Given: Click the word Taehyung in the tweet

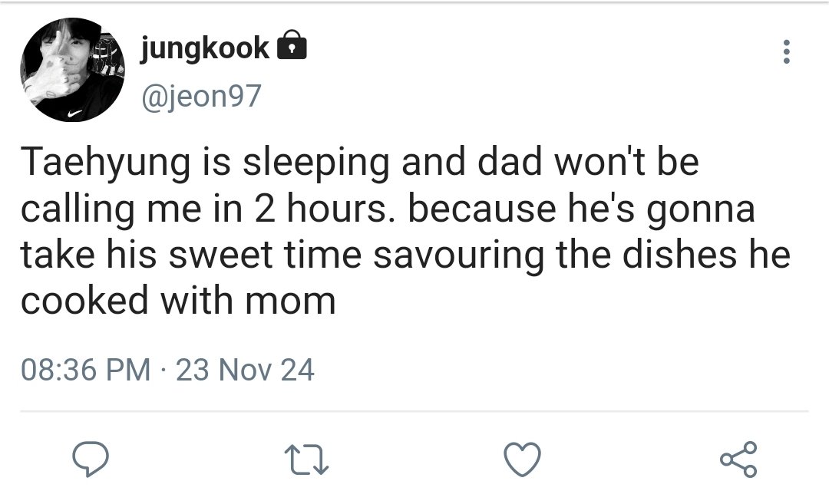Looking at the screenshot, I should (x=105, y=162).
